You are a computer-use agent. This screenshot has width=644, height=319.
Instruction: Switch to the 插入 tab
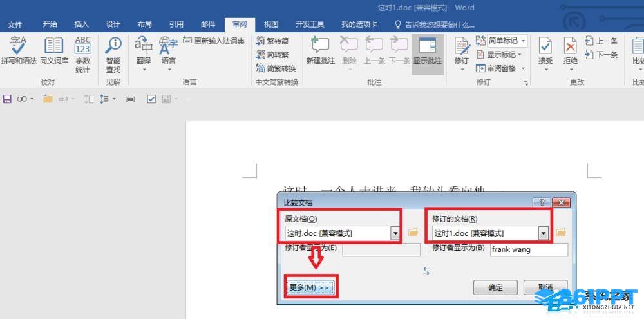(81, 24)
